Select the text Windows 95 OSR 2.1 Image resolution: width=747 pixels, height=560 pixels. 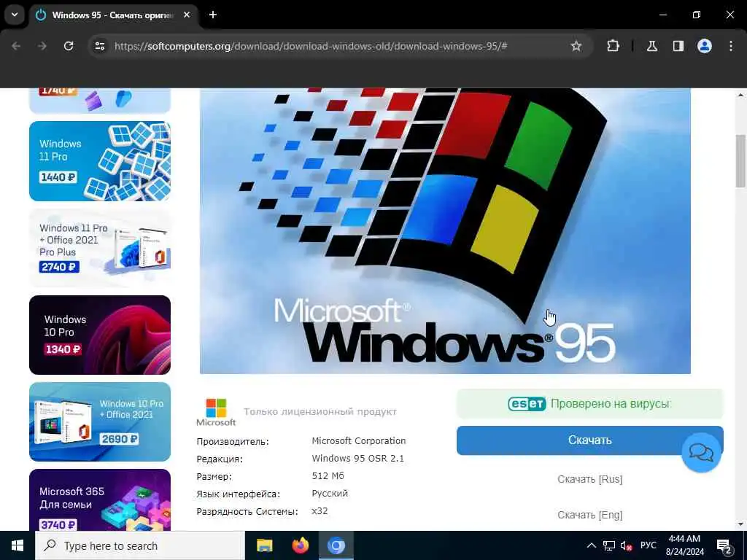click(357, 459)
